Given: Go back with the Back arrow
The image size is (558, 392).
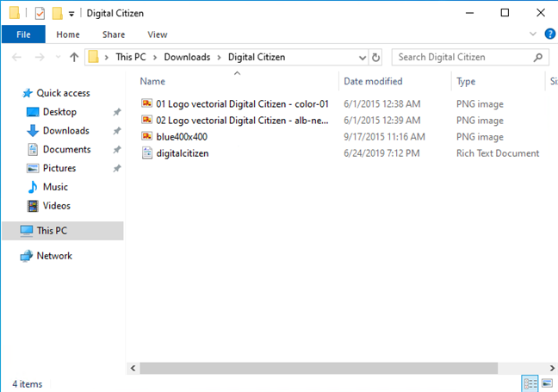Looking at the screenshot, I should click(16, 57).
